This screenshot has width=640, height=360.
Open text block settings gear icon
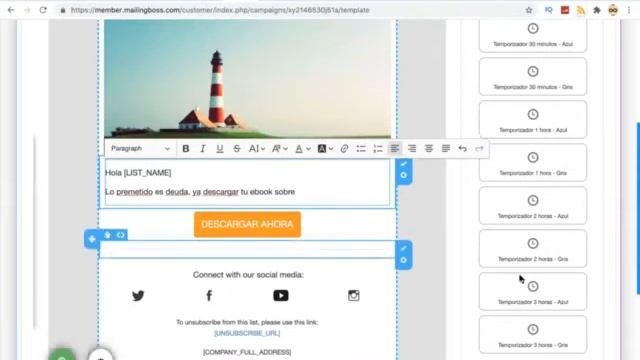[x=404, y=175]
